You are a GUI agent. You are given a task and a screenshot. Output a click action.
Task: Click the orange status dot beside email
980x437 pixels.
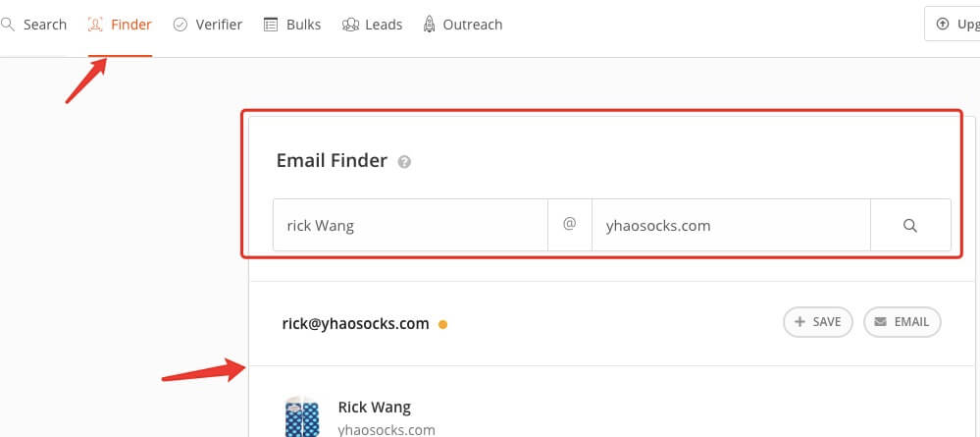click(x=442, y=324)
